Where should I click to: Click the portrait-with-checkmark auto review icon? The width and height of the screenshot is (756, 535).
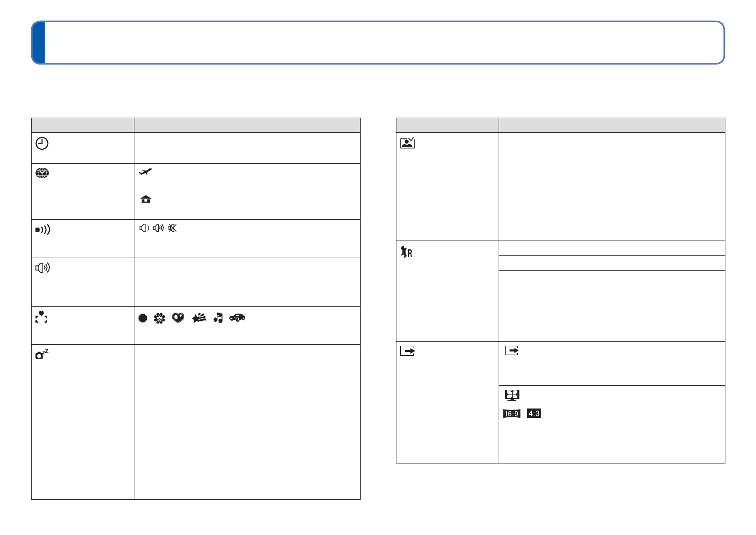(407, 143)
